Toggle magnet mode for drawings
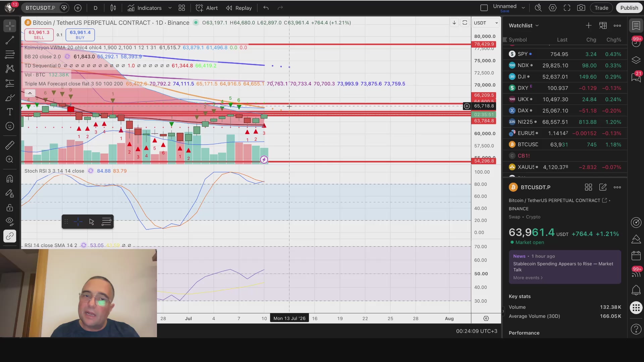644x362 pixels. 10,179
